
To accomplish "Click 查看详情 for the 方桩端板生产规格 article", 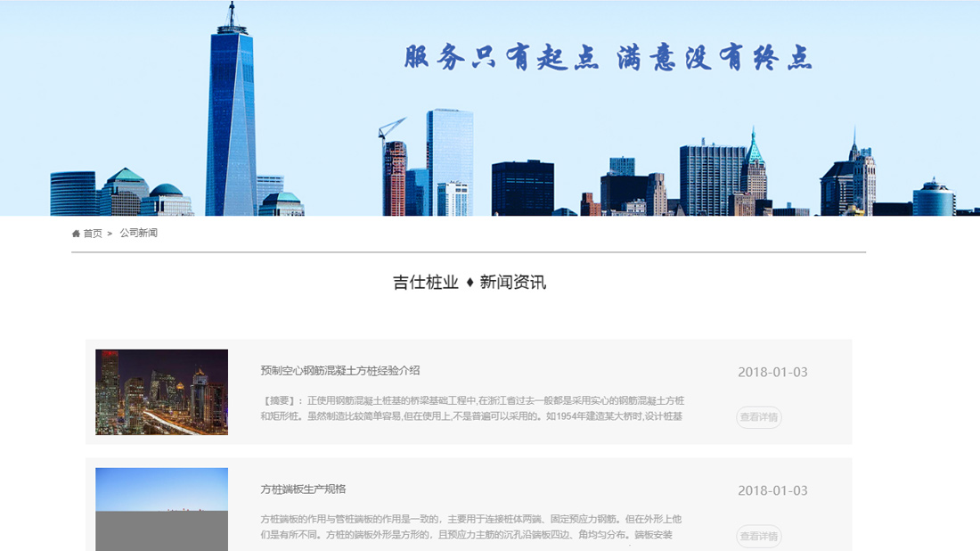I will click(x=759, y=536).
